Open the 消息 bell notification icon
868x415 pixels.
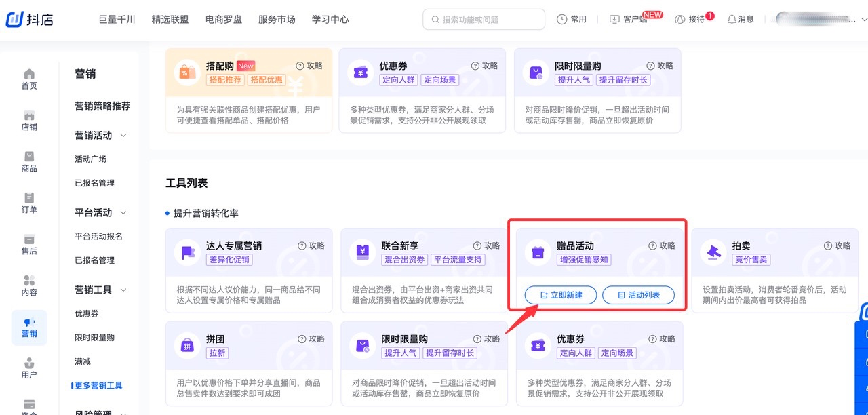732,20
